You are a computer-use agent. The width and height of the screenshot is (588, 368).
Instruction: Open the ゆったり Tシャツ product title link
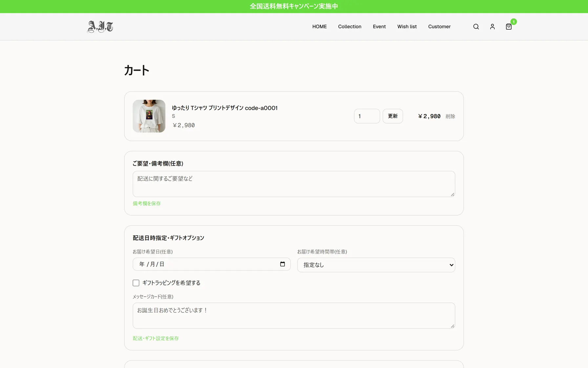(x=225, y=108)
